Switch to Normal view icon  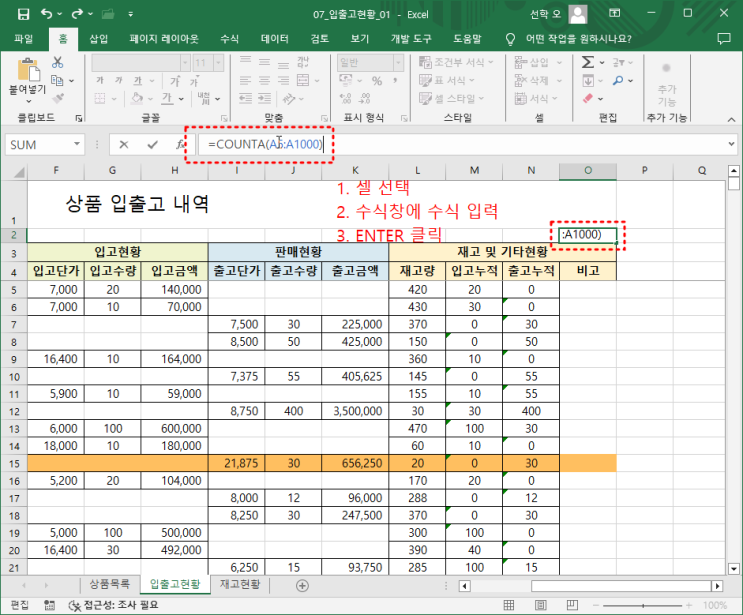(509, 605)
